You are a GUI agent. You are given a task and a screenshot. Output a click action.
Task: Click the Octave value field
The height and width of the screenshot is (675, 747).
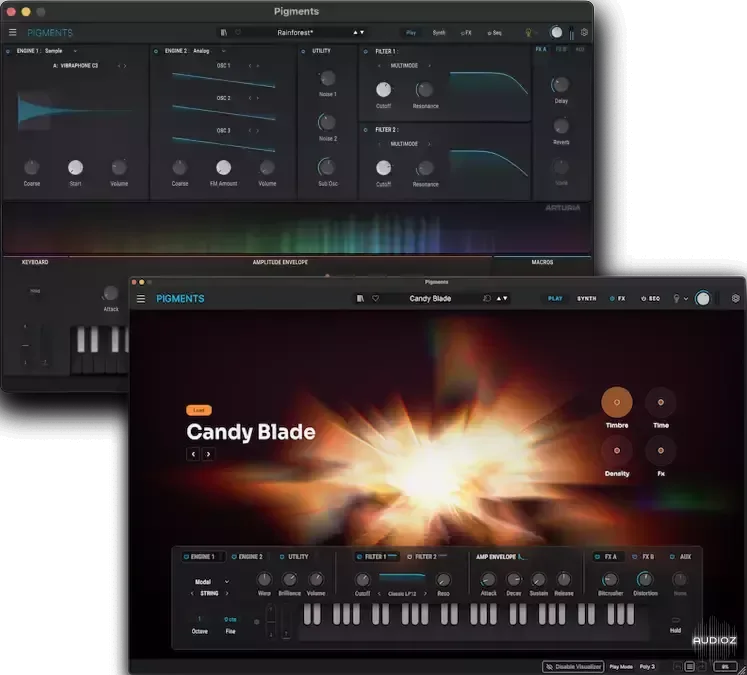199,619
